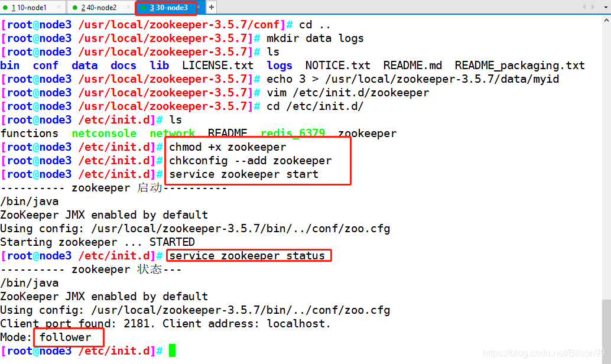Screen dimensions: 611x364
Task: Switch to the 1 10-node1 session tab
Action: pyautogui.click(x=29, y=8)
